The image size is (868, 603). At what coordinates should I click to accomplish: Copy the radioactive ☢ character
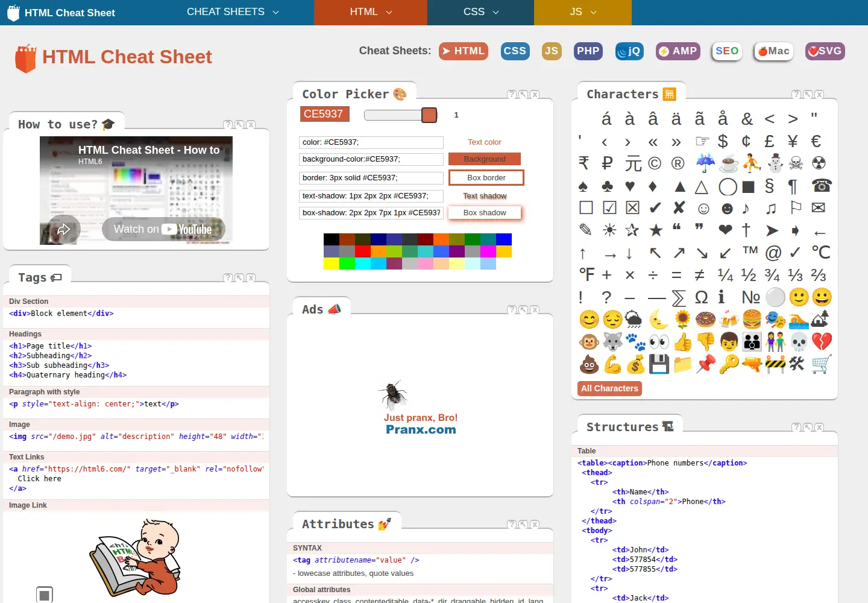[x=819, y=163]
